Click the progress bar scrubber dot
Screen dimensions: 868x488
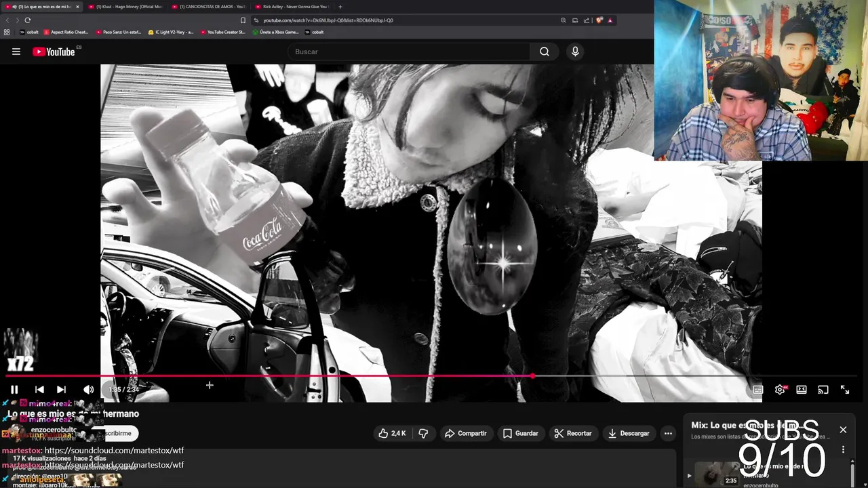[533, 375]
